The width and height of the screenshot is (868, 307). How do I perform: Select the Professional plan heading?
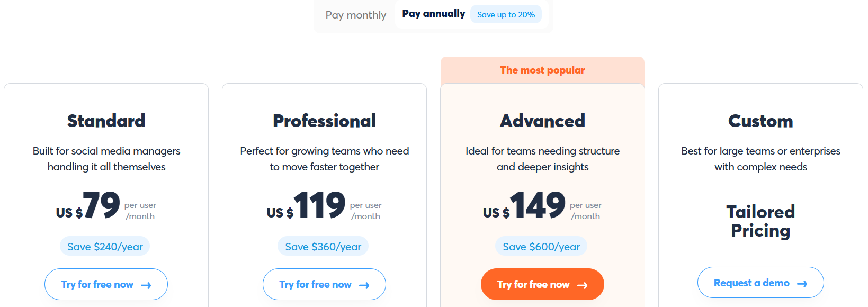pos(324,121)
